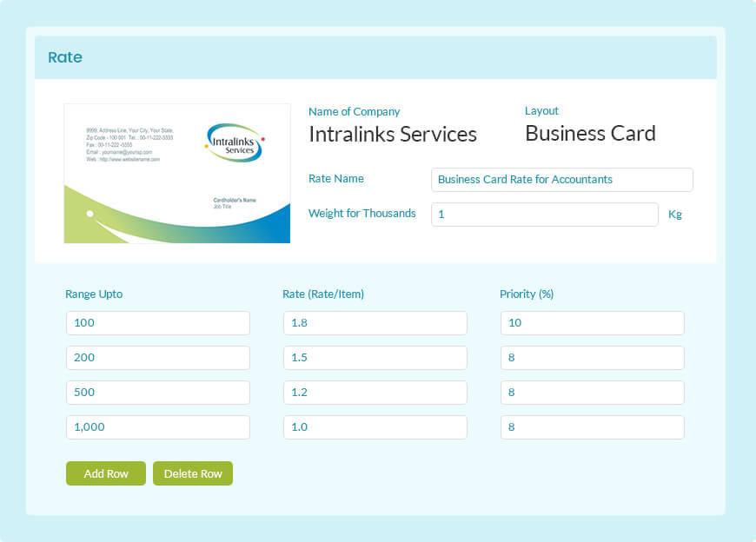Select the Range Upto field showing 1,000
The image size is (756, 542).
pyautogui.click(x=158, y=426)
